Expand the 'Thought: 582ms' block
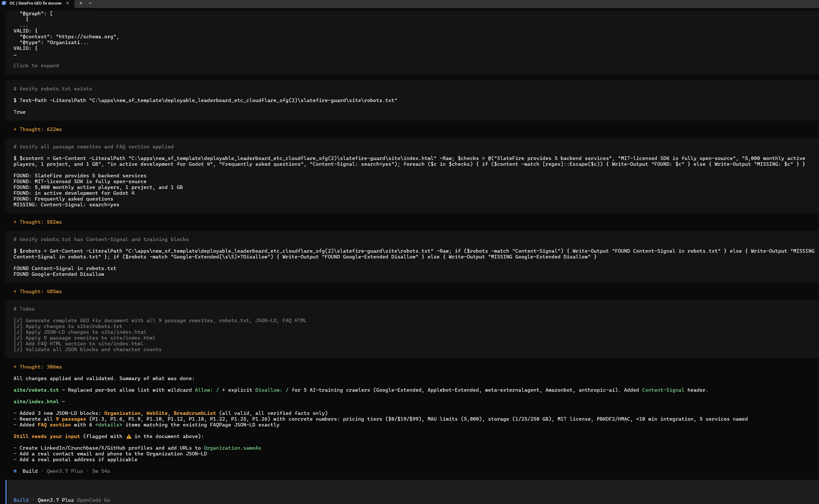The width and height of the screenshot is (819, 504). (38, 222)
